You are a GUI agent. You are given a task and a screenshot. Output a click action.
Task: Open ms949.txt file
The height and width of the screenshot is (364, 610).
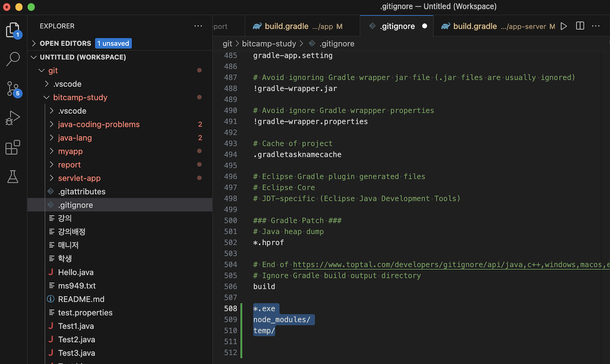click(x=77, y=285)
